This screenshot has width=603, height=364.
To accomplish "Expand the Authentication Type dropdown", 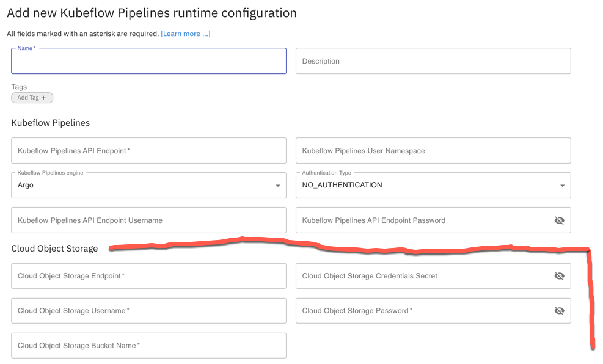I will (433, 185).
